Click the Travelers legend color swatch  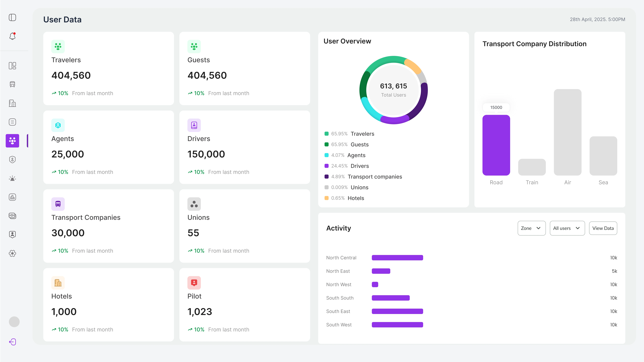click(326, 134)
